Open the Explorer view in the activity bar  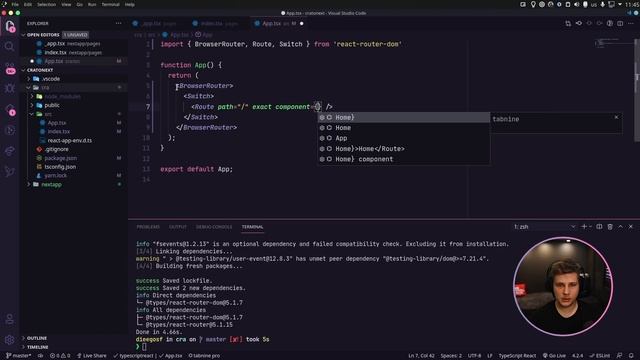point(10,27)
